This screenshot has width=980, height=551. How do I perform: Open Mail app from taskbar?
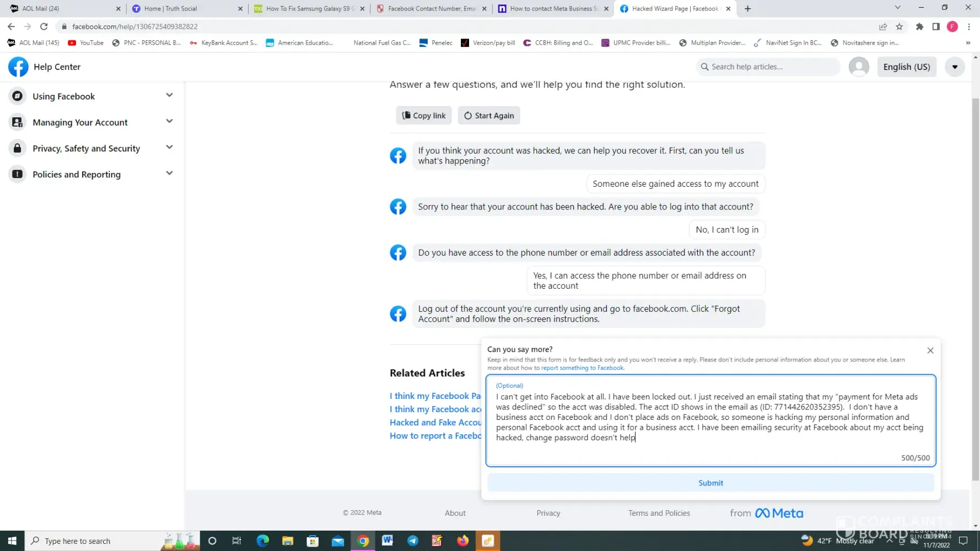[338, 541]
